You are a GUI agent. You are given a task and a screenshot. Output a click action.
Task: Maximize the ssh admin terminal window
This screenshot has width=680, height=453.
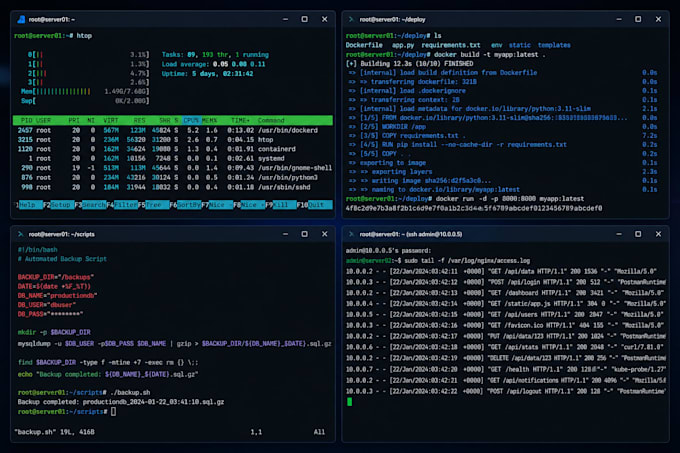pos(638,234)
